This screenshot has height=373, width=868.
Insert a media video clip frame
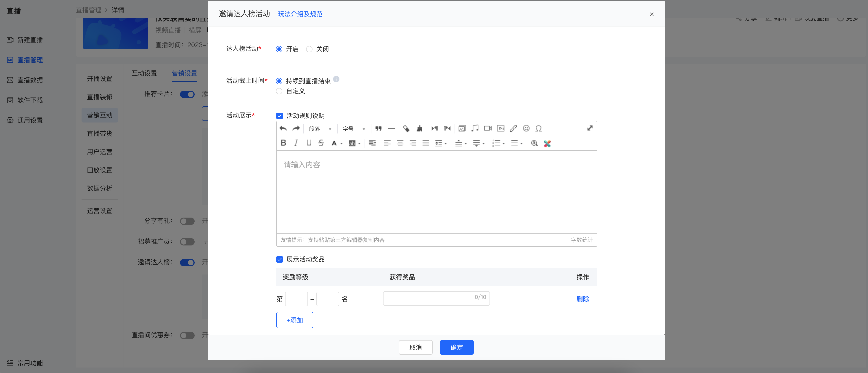pos(501,128)
